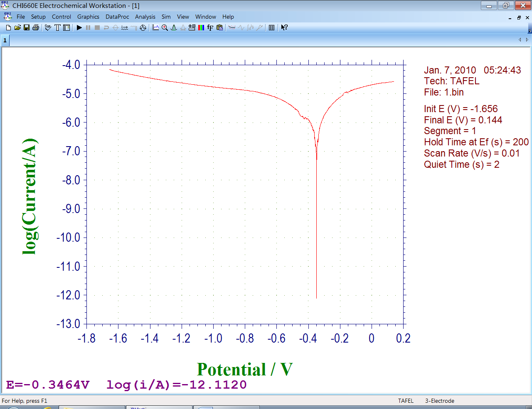Open the Font settings icon
This screenshot has height=409, width=532.
point(210,28)
